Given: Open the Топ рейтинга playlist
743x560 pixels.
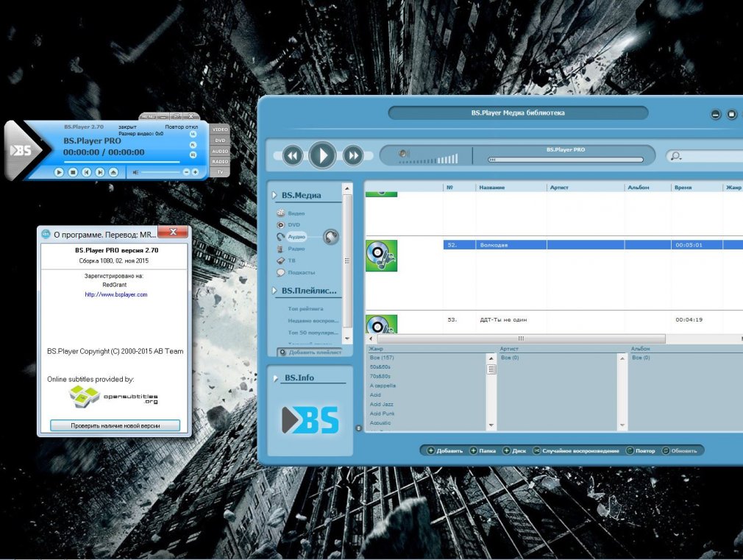Looking at the screenshot, I should tap(305, 308).
